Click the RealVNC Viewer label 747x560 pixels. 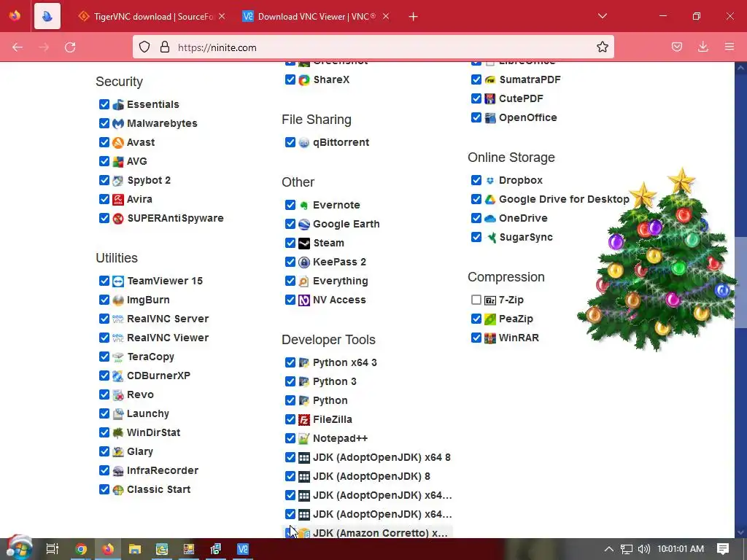coord(168,338)
